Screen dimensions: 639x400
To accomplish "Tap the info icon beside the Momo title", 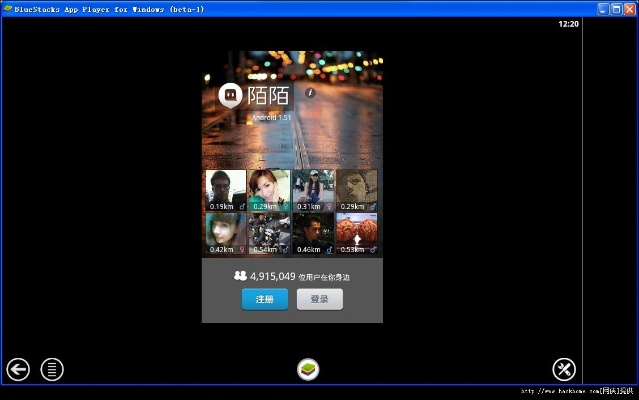I will [x=310, y=92].
